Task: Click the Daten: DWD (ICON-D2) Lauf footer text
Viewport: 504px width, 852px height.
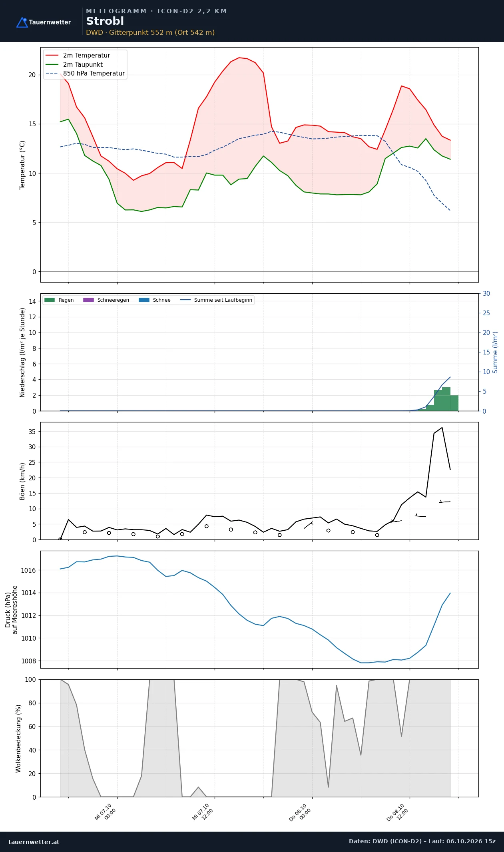Action: click(422, 841)
